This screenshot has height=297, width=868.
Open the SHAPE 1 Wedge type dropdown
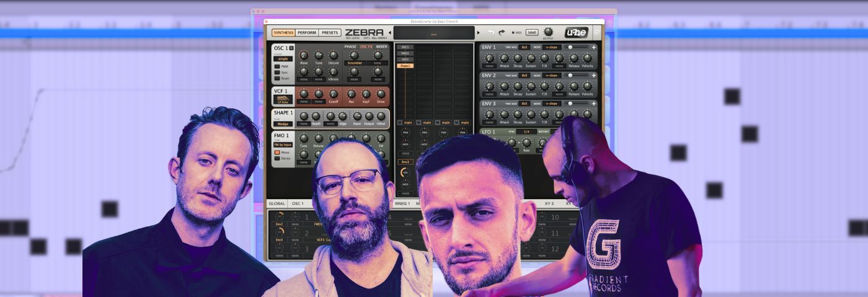283,124
